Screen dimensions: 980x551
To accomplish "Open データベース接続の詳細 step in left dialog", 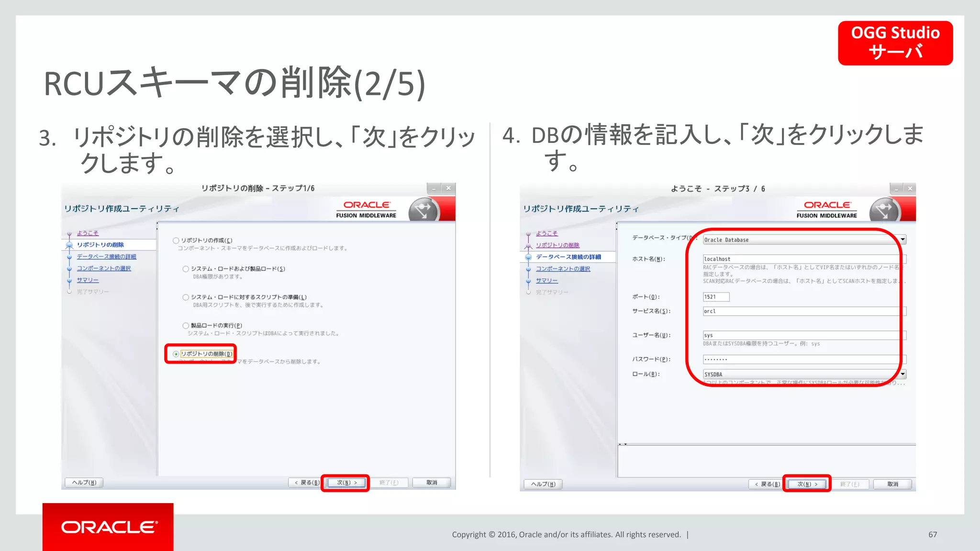I will pyautogui.click(x=106, y=256).
